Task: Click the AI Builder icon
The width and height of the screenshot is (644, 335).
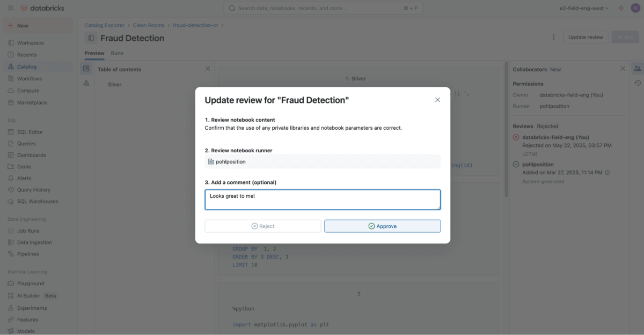Action: click(11, 296)
